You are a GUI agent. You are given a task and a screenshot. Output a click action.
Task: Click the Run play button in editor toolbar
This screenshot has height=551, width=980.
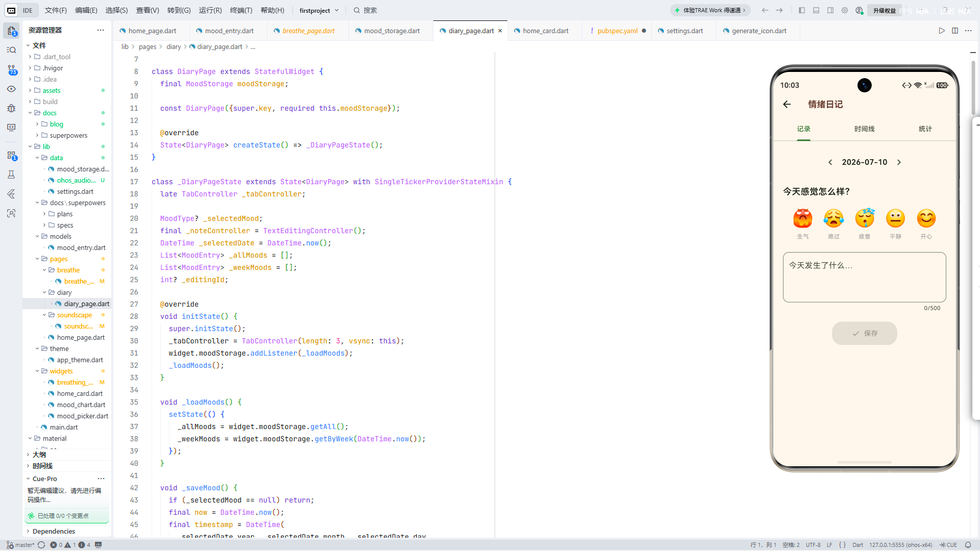pyautogui.click(x=942, y=31)
